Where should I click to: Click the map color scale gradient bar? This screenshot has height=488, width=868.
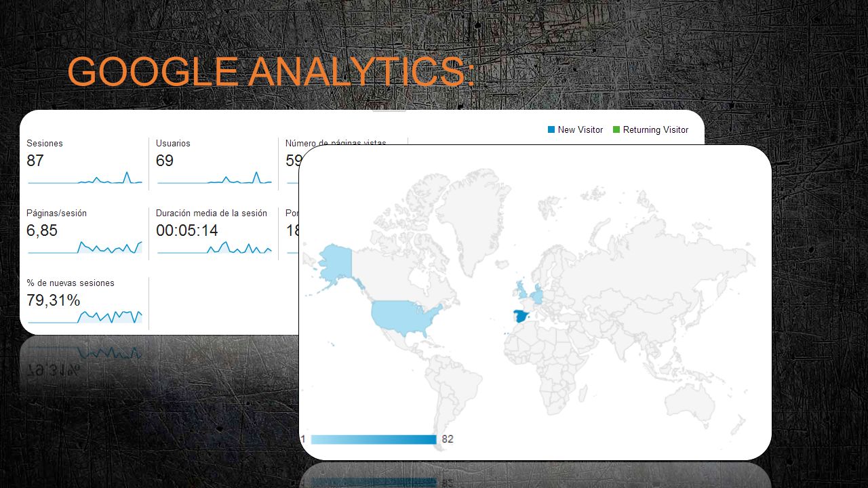coord(374,439)
